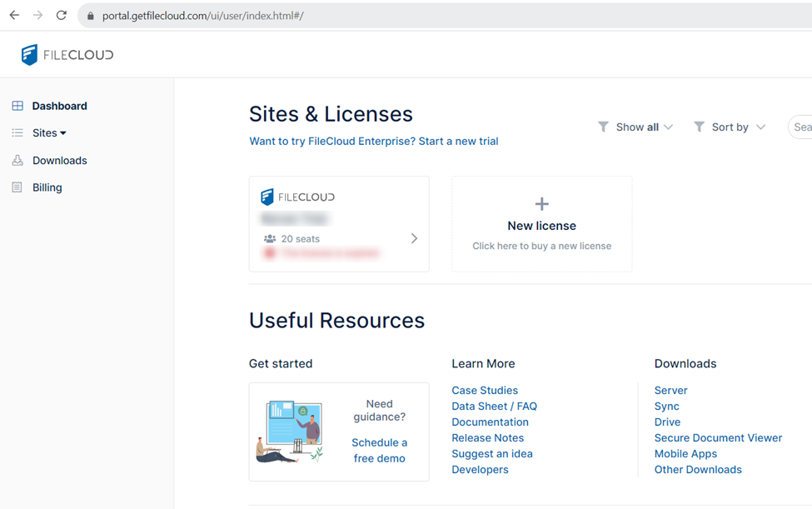The height and width of the screenshot is (509, 812).
Task: Open Billing in the sidebar
Action: pos(47,187)
